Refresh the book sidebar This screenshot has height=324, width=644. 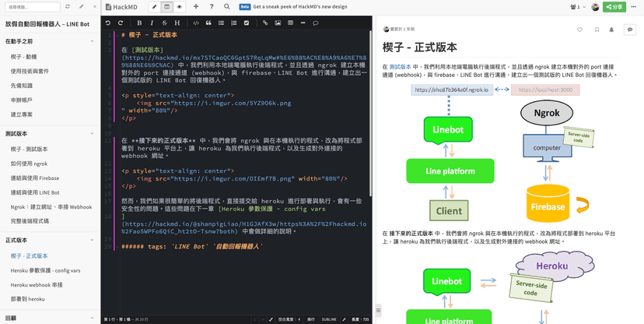point(68,6)
